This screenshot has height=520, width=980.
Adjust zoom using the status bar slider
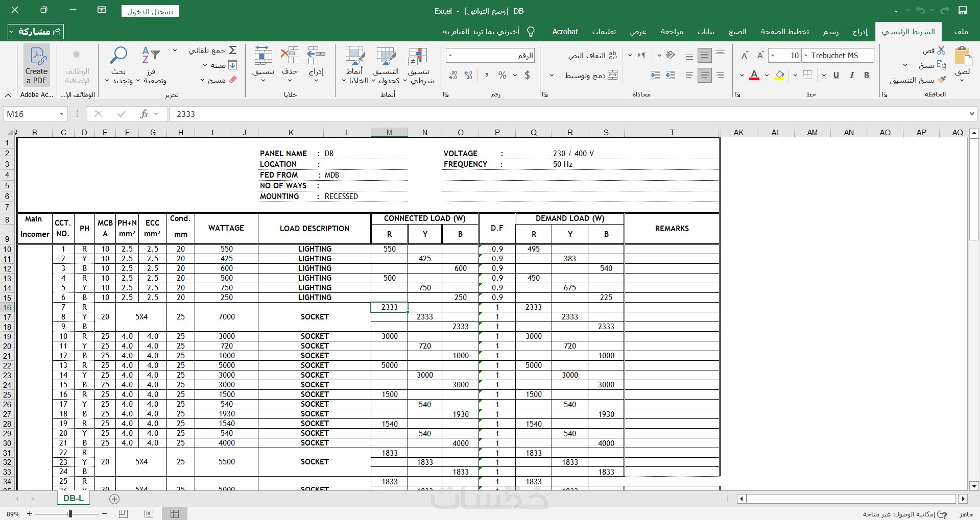pos(70,514)
